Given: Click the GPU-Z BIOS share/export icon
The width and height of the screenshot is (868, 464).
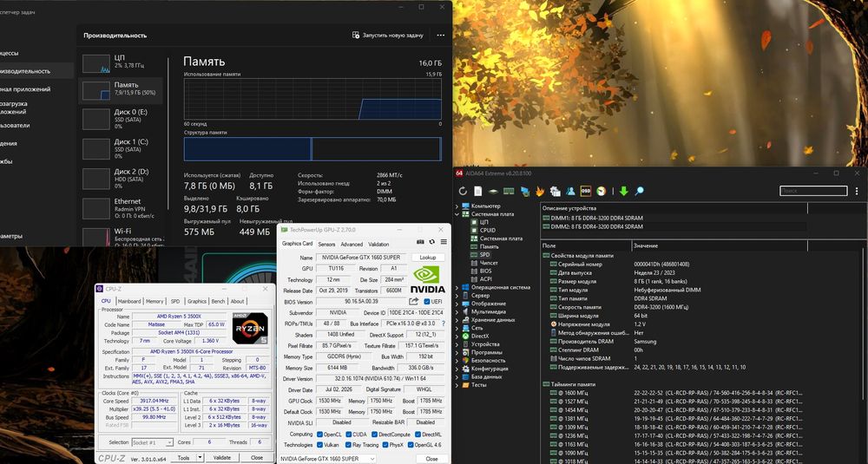Looking at the screenshot, I should 413,302.
